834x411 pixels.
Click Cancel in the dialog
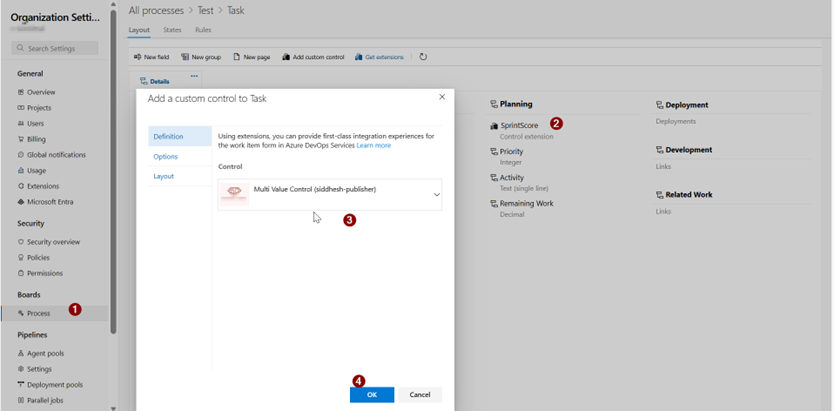420,395
